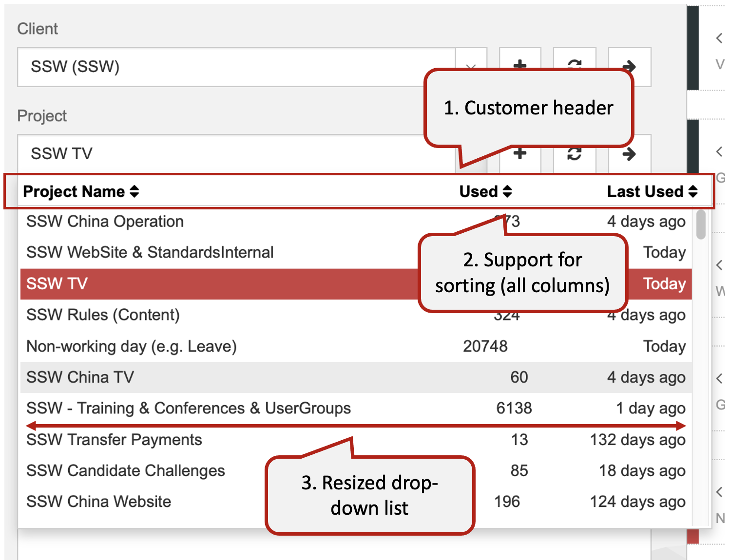The width and height of the screenshot is (729, 560).
Task: Select the SSW China TV project
Action: (x=80, y=377)
